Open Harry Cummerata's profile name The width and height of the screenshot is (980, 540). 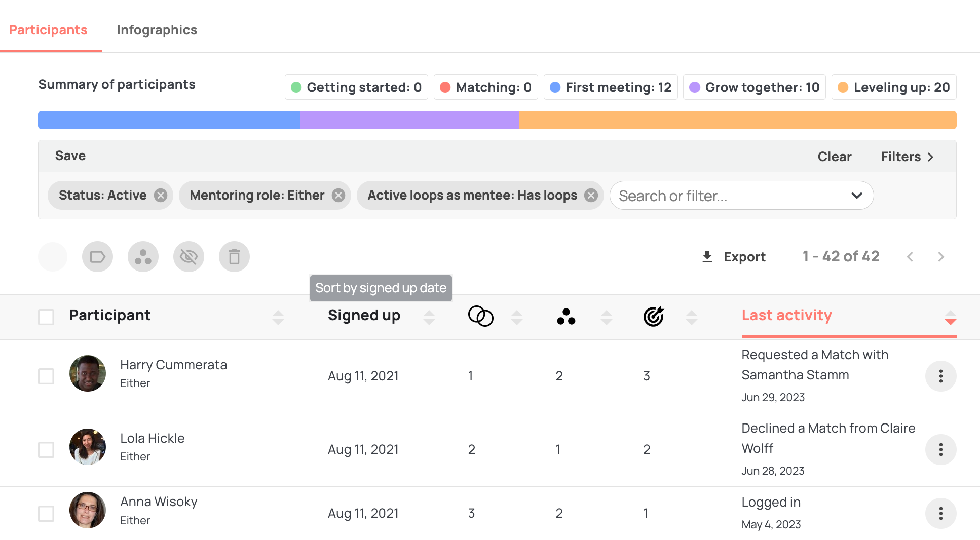173,365
